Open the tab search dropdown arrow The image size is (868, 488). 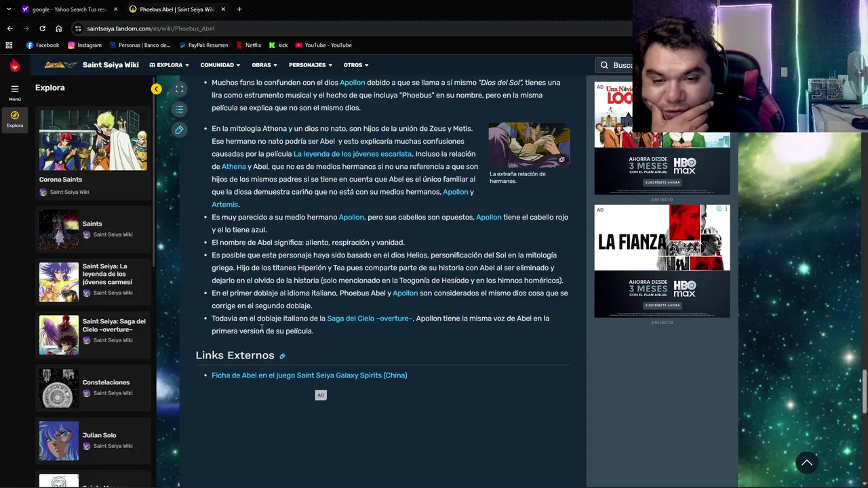[8, 9]
